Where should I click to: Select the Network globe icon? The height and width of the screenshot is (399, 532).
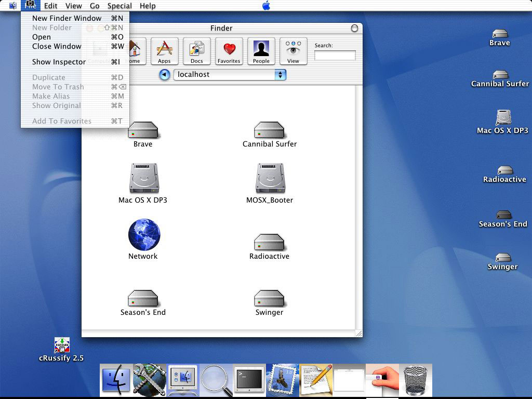pyautogui.click(x=144, y=239)
